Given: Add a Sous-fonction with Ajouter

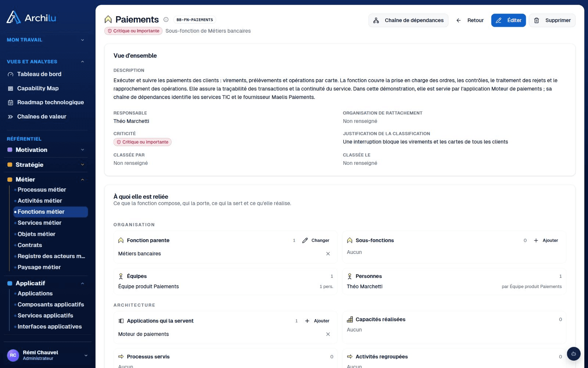Looking at the screenshot, I should 546,240.
